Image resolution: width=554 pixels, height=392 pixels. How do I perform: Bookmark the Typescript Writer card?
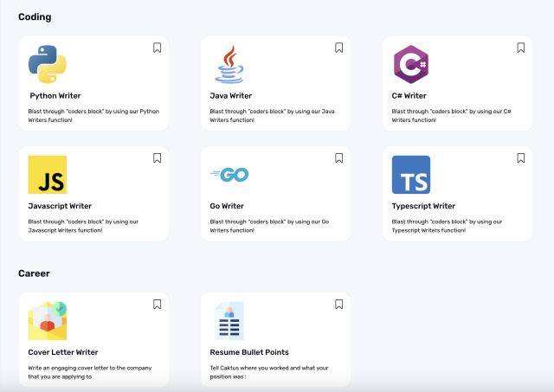coord(520,158)
